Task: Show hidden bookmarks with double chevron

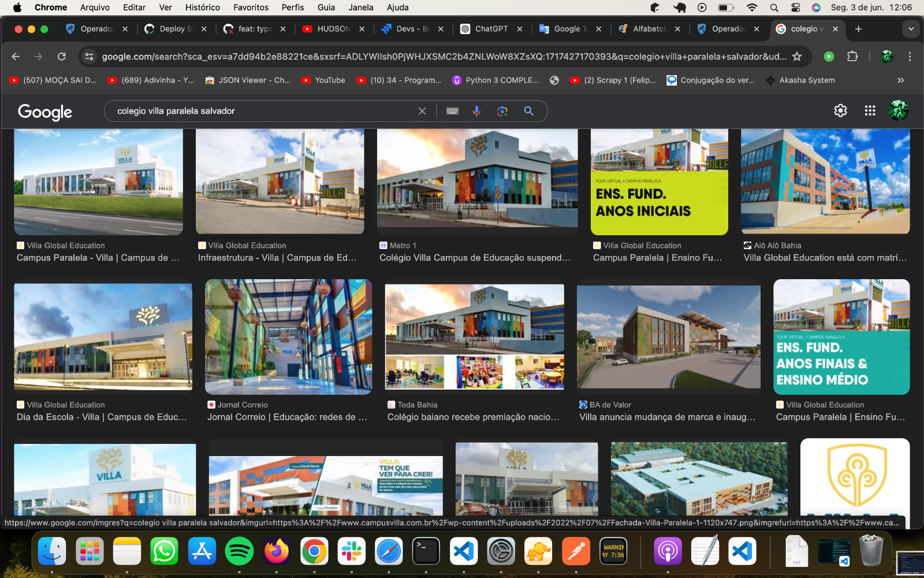Action: coord(900,80)
